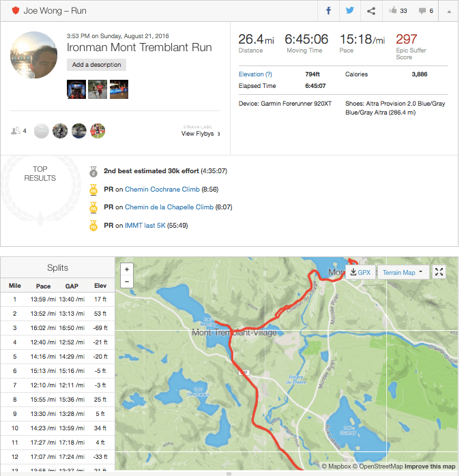This screenshot has width=464, height=476.
Task: Open the Chemin de la Chapelle Climb segment
Action: (169, 207)
